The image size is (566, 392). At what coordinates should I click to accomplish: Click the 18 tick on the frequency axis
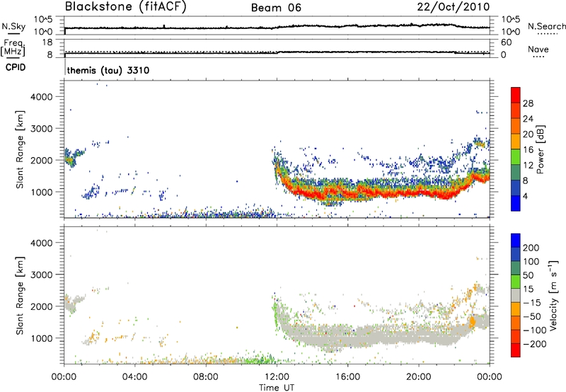(x=47, y=42)
